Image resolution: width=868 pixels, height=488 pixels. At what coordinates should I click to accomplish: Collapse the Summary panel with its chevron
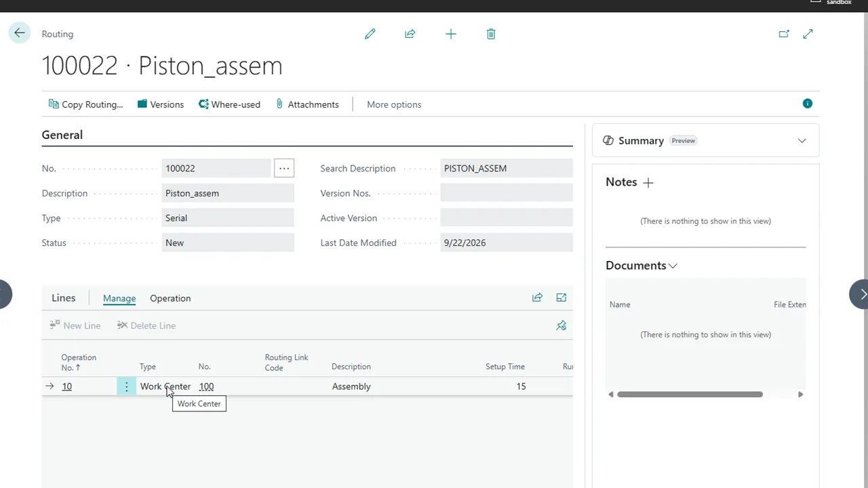click(x=802, y=141)
